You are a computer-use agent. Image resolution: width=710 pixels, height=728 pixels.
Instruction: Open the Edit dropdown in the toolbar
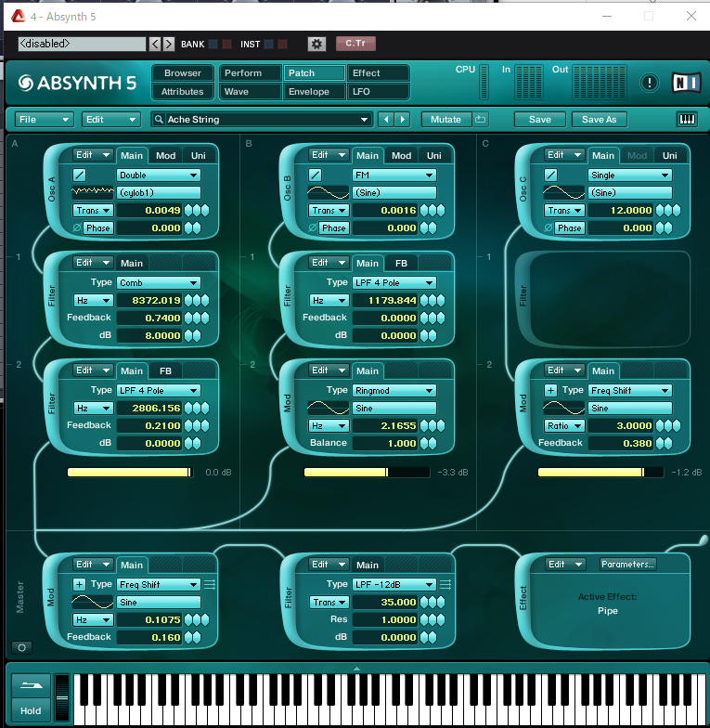(x=111, y=119)
